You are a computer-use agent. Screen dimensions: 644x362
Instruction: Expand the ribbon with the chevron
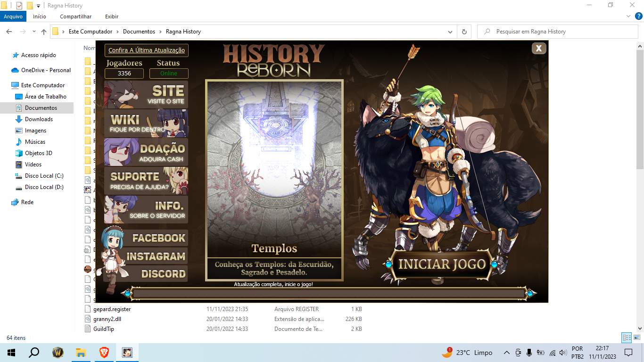tap(627, 16)
